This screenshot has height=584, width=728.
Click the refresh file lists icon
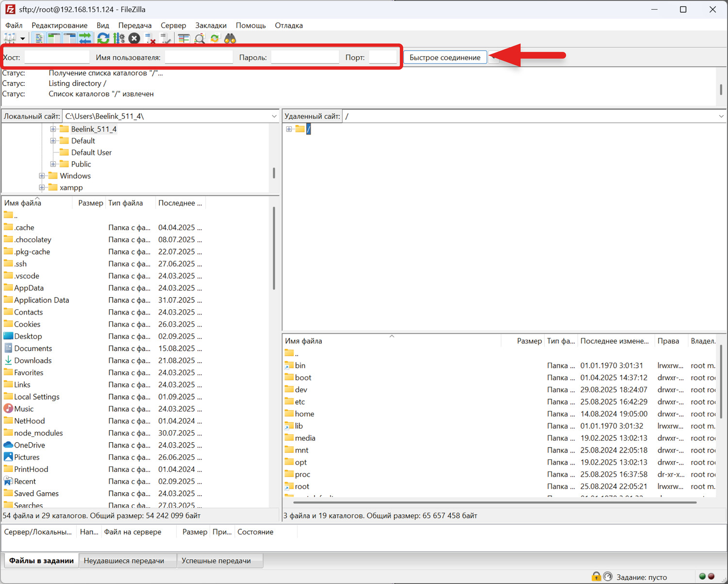click(x=103, y=38)
